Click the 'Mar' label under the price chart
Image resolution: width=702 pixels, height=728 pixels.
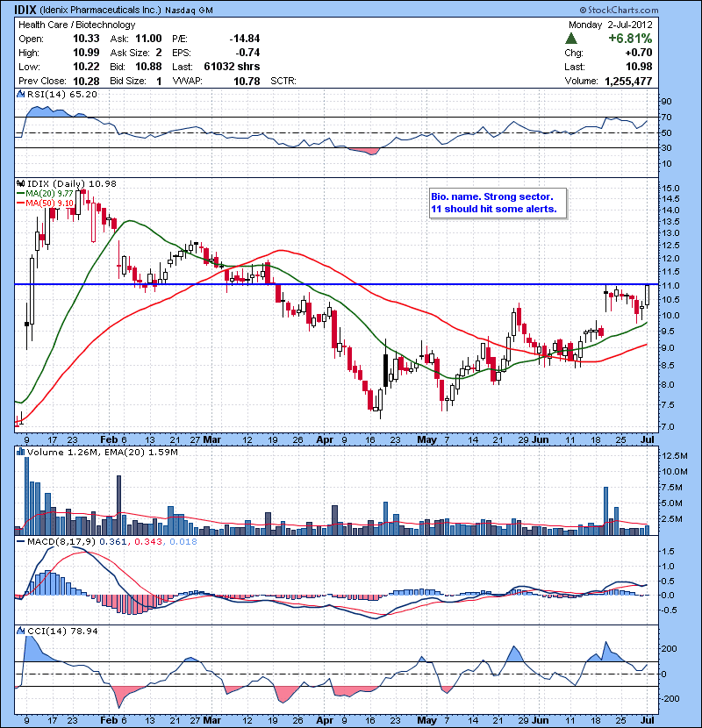[211, 439]
